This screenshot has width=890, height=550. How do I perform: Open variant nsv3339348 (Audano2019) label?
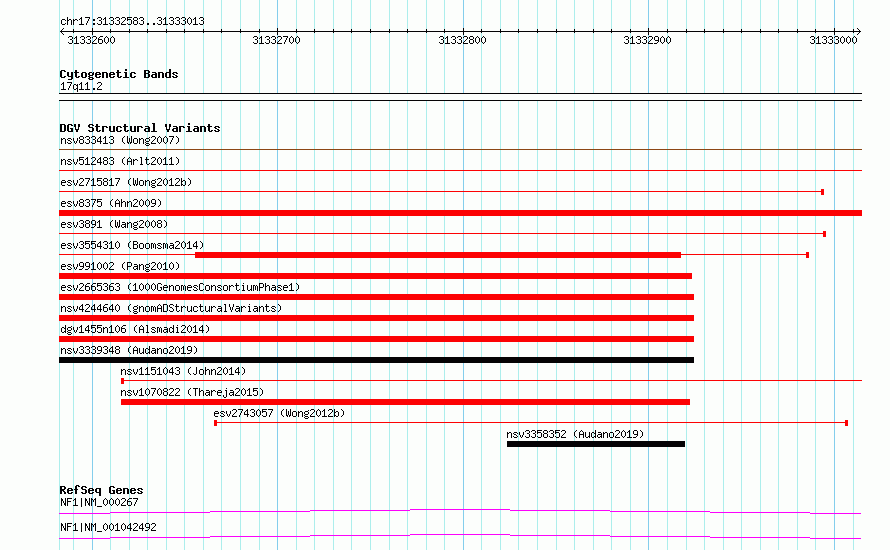(129, 350)
